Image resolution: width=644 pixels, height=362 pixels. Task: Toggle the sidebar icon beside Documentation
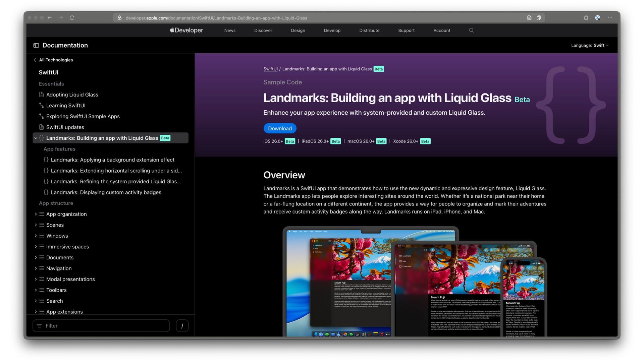point(36,45)
